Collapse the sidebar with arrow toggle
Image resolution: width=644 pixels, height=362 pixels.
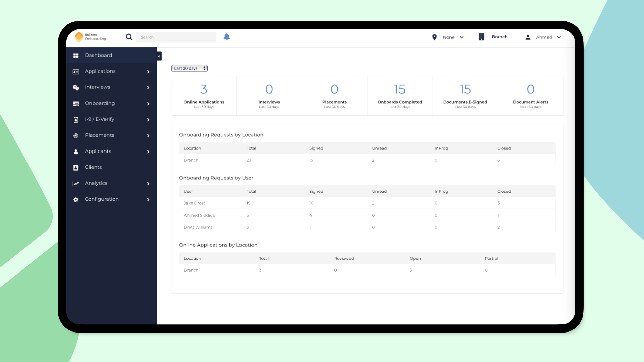[159, 56]
